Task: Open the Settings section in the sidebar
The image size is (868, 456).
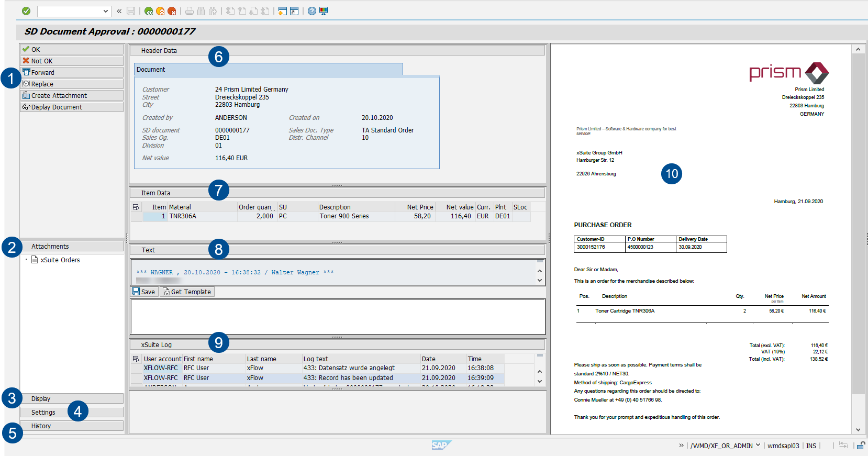Action: [72, 412]
